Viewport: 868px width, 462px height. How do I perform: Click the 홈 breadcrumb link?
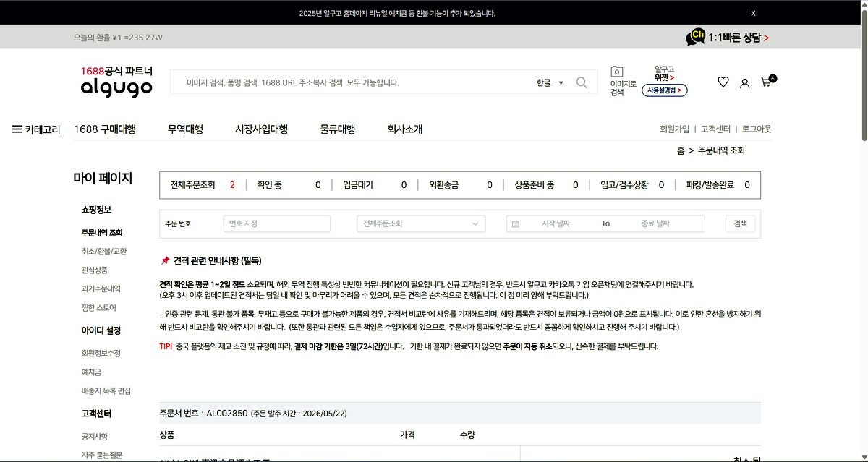pos(681,150)
